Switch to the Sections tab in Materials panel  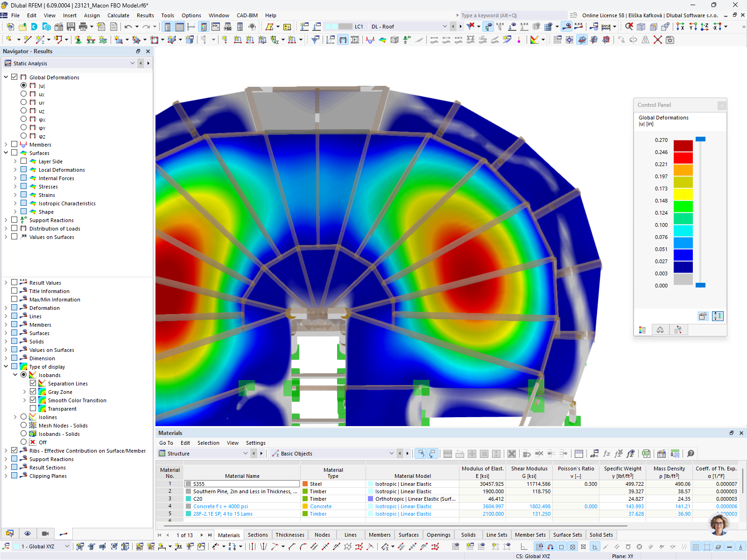point(258,535)
